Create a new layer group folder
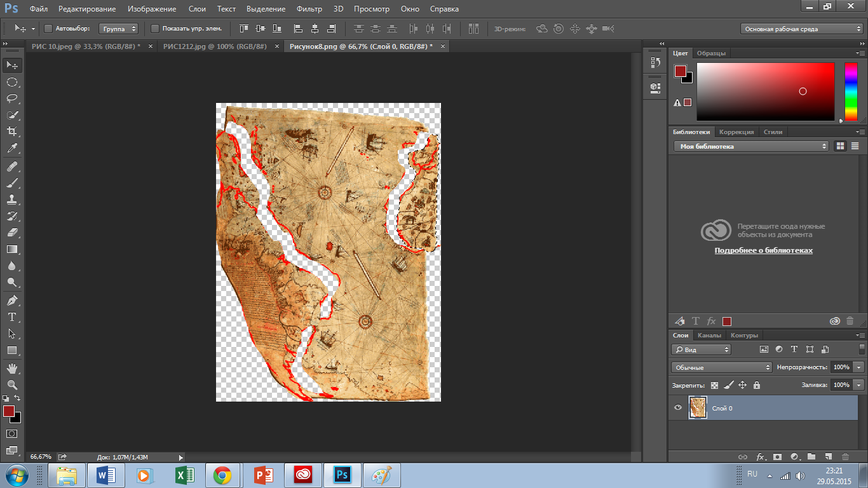The image size is (868, 488). point(811,457)
